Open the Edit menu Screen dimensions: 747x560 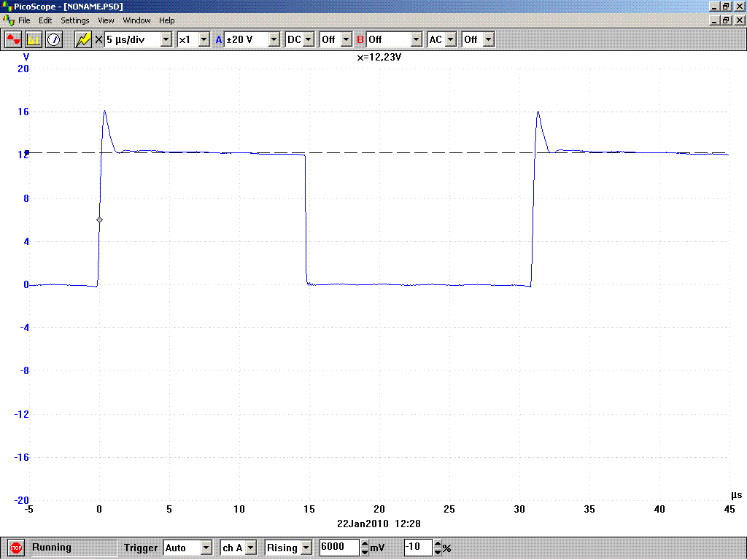pyautogui.click(x=45, y=20)
